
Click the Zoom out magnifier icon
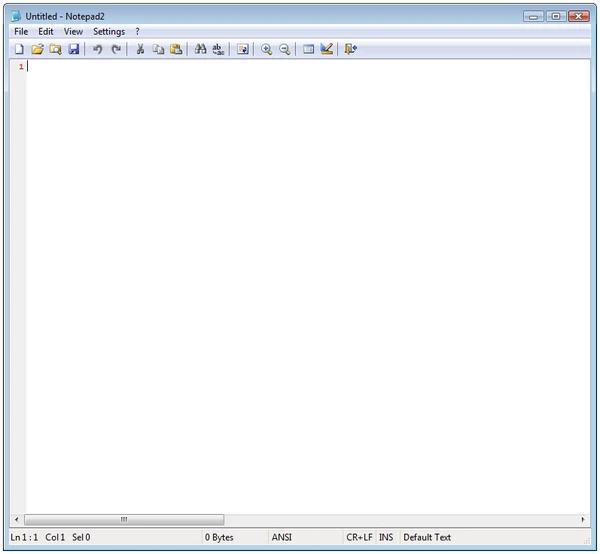[x=285, y=49]
